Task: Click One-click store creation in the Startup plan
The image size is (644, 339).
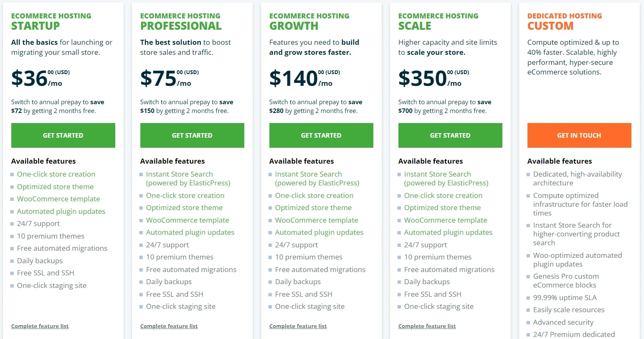Action: pyautogui.click(x=56, y=174)
